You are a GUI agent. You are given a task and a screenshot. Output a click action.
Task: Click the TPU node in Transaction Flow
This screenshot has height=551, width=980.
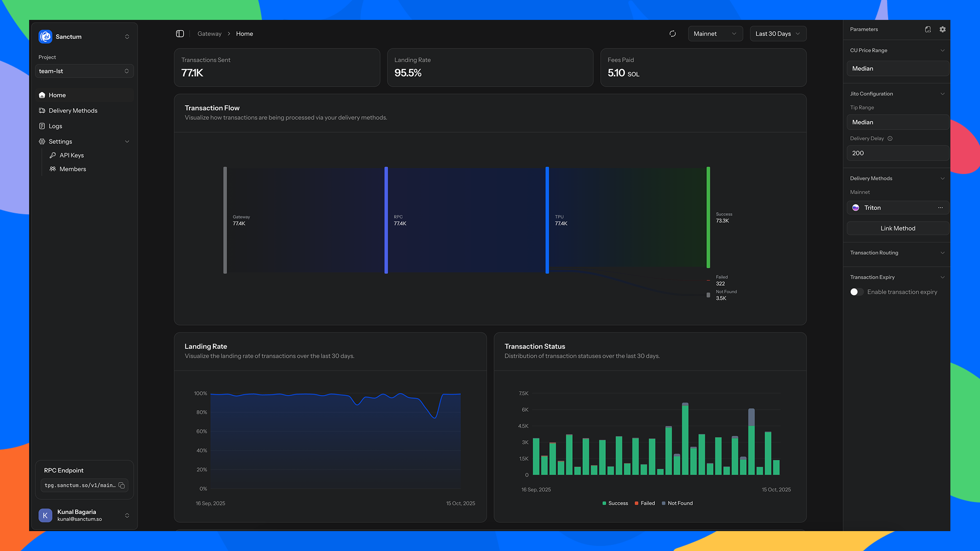[x=547, y=220]
